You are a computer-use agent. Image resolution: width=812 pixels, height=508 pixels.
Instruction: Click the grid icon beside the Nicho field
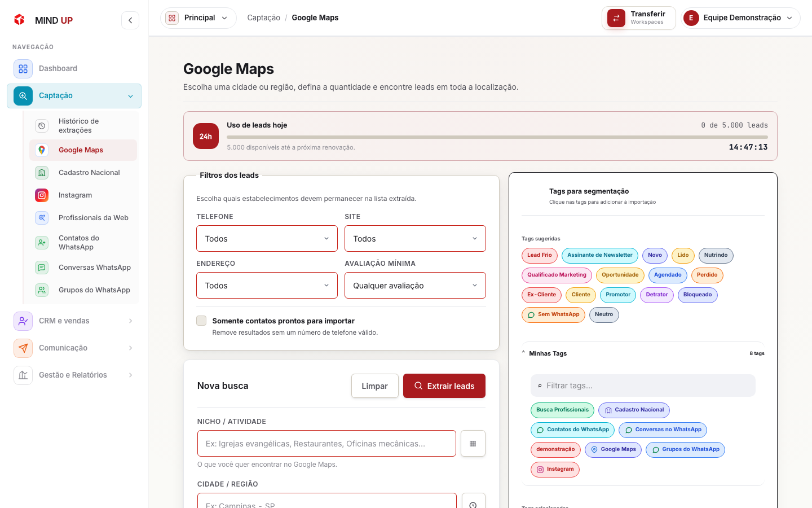pyautogui.click(x=473, y=444)
